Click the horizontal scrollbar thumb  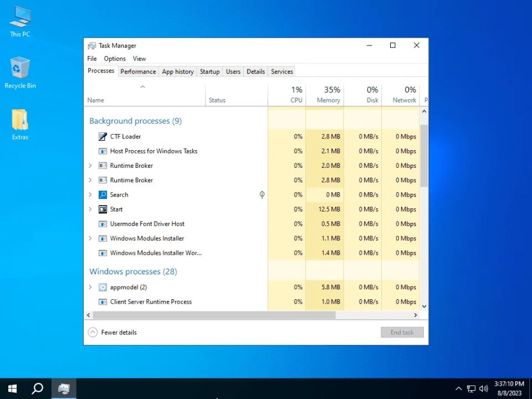214,315
